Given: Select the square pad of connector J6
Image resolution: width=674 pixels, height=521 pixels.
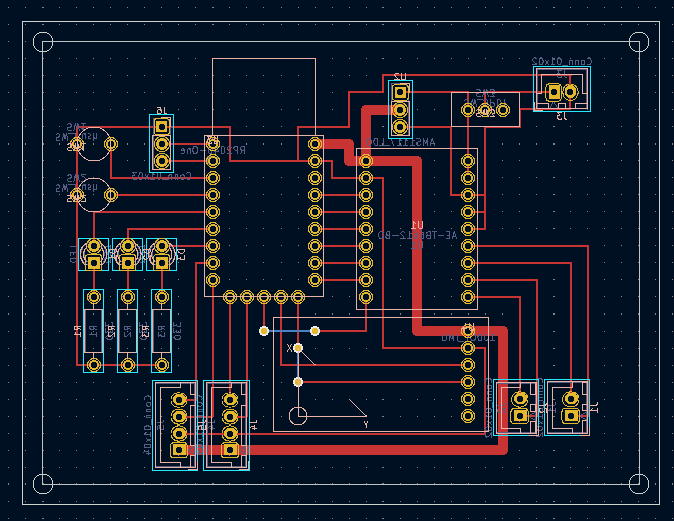Looking at the screenshot, I should (162, 127).
